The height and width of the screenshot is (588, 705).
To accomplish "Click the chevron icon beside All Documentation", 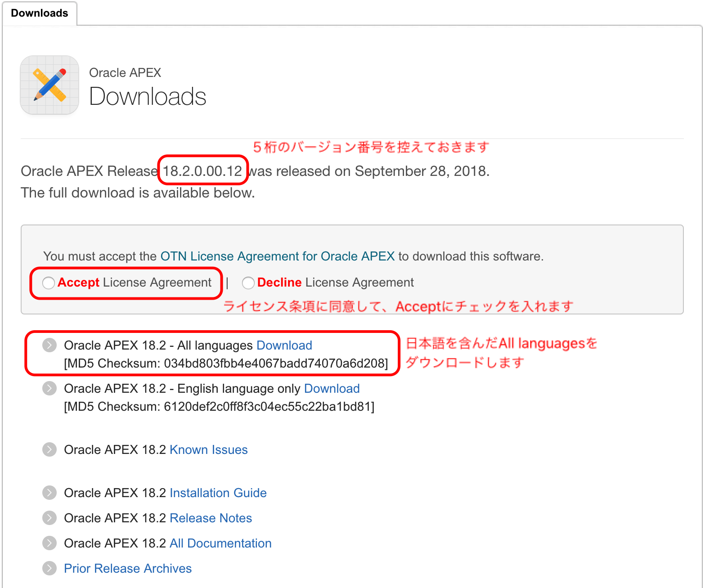I will 49,543.
